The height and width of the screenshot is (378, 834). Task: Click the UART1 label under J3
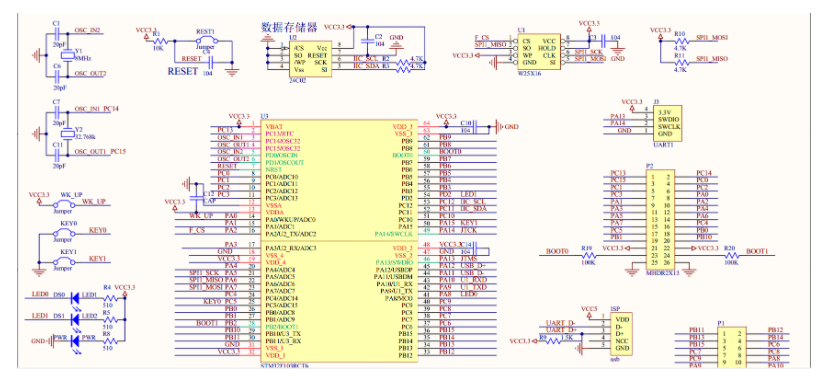pyautogui.click(x=662, y=145)
